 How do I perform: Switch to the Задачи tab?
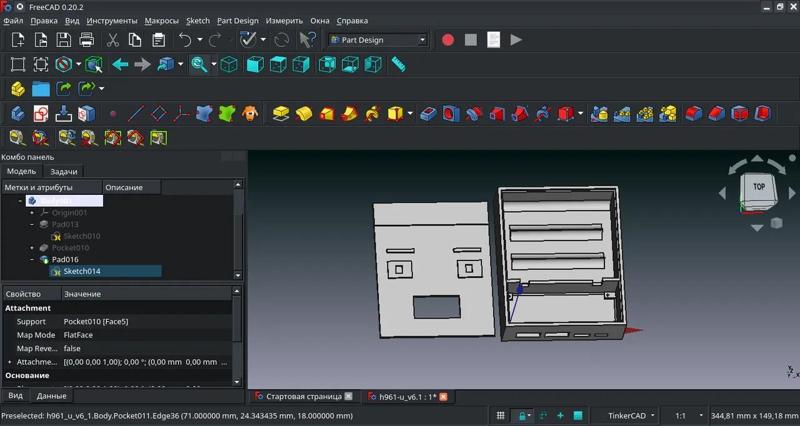63,171
